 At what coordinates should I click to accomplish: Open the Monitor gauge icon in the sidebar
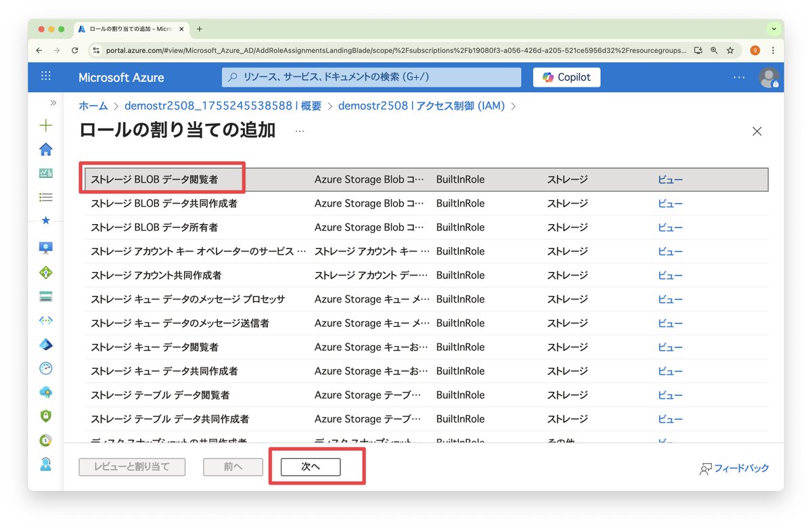click(45, 368)
